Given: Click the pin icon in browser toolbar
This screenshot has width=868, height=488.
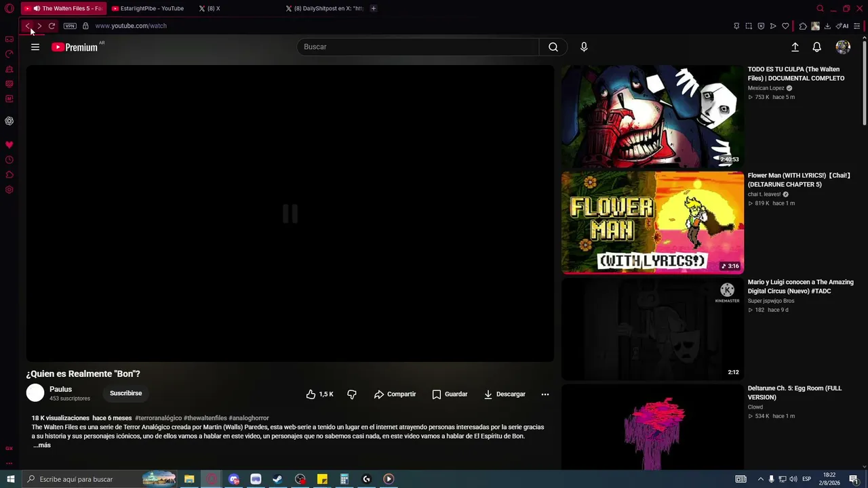Looking at the screenshot, I should (x=736, y=26).
